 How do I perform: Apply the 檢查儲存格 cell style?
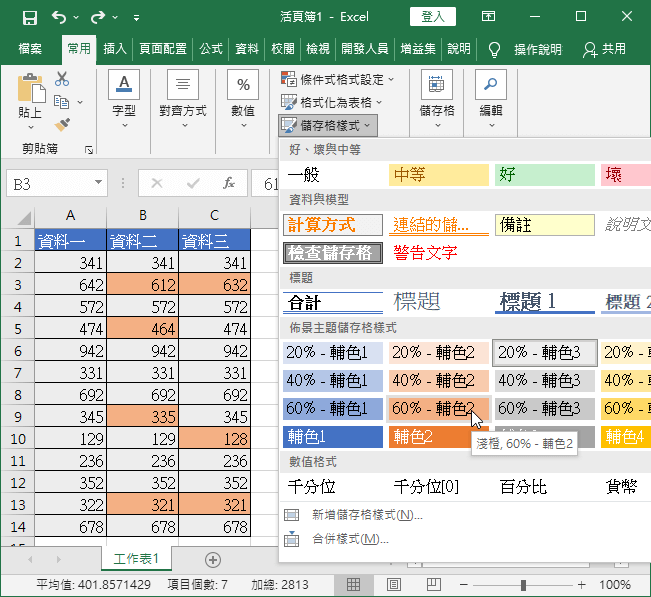pyautogui.click(x=333, y=253)
